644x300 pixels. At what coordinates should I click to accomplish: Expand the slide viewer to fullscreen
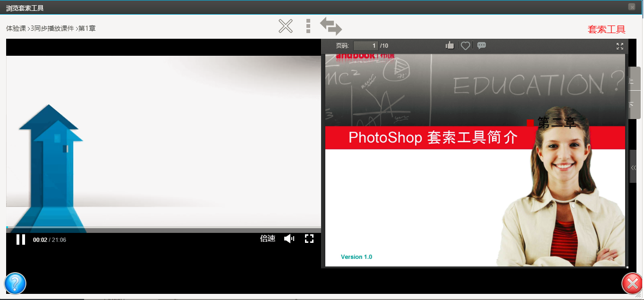tap(620, 46)
